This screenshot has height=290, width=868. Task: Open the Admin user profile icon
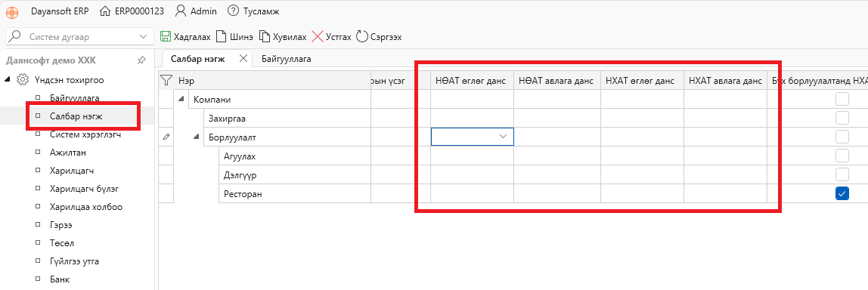tap(180, 11)
